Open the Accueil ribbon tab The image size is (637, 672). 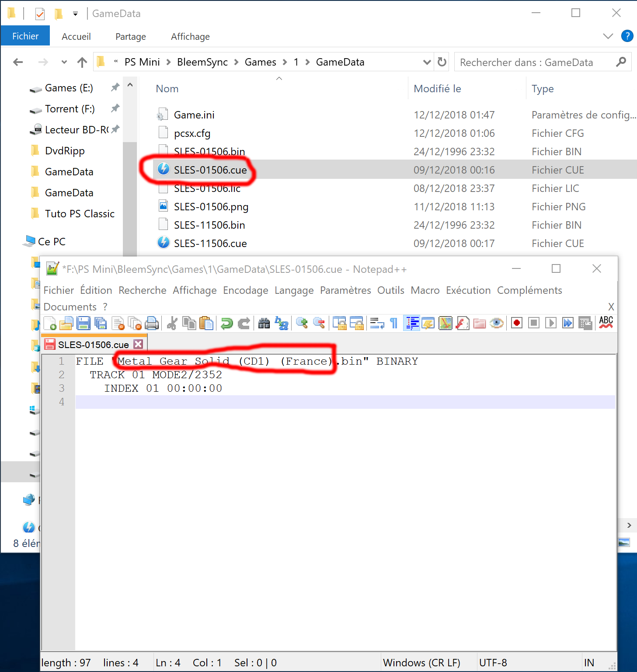[76, 37]
